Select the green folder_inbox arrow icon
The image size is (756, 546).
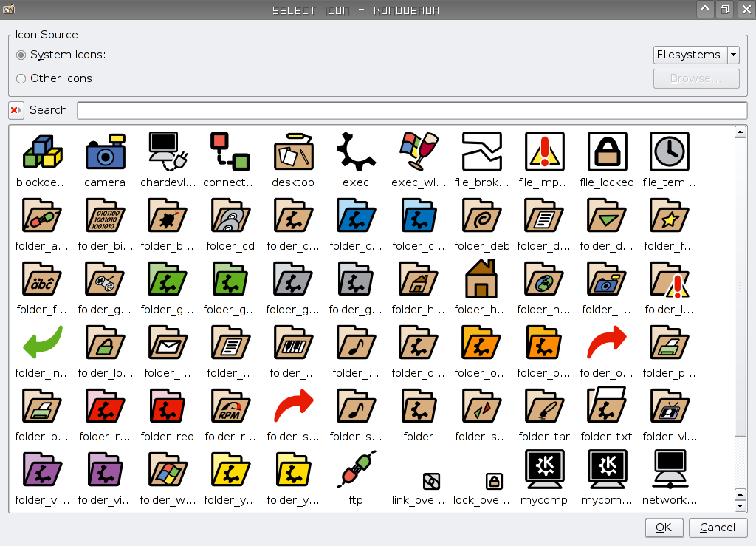coord(42,341)
